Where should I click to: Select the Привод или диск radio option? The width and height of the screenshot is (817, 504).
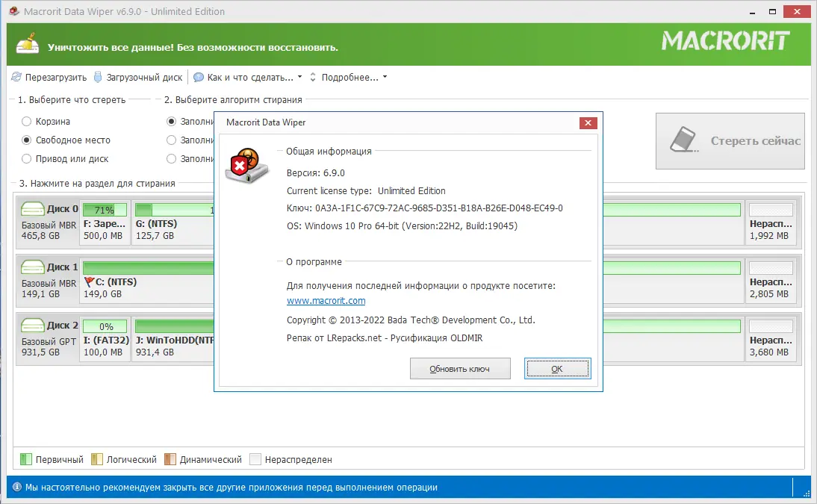pos(27,158)
